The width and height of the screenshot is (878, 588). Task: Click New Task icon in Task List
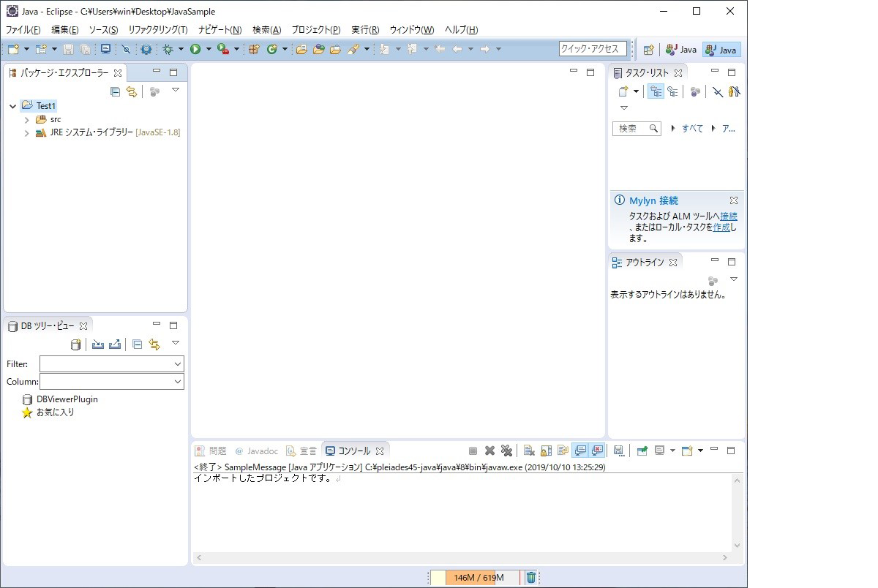[x=623, y=91]
